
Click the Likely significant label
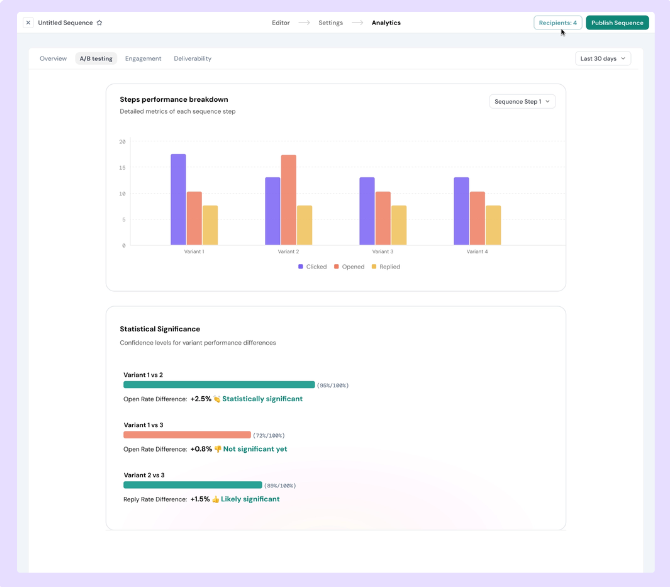tap(250, 499)
